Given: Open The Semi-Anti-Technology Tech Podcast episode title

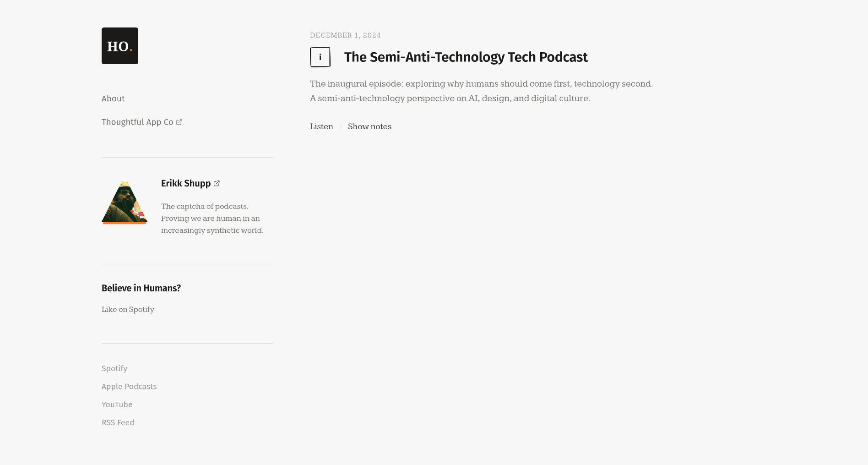Looking at the screenshot, I should coord(466,57).
